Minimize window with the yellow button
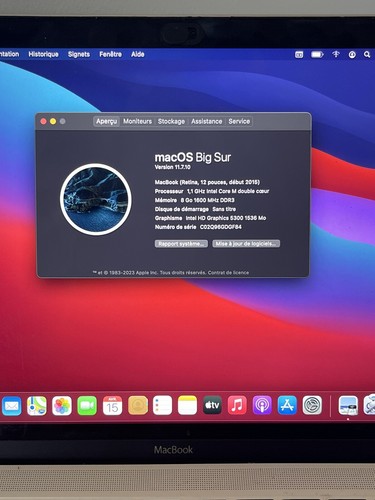This screenshot has width=375, height=500. 53,121
